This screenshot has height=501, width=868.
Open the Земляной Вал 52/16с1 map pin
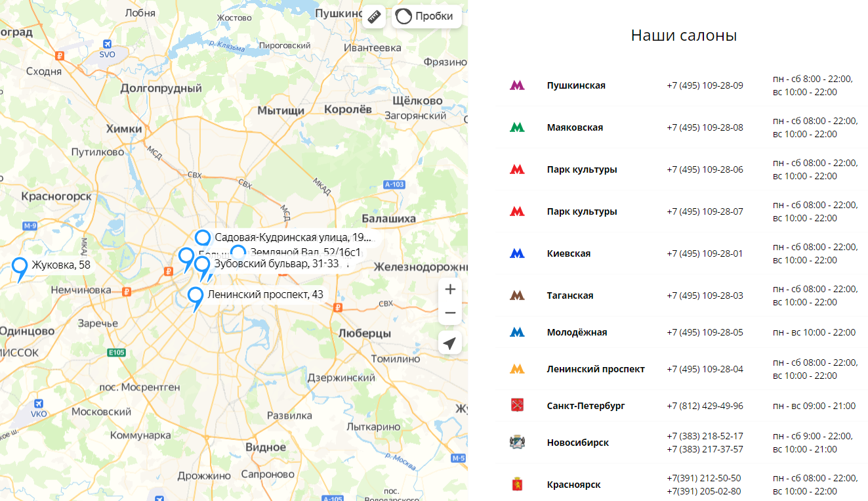click(239, 253)
